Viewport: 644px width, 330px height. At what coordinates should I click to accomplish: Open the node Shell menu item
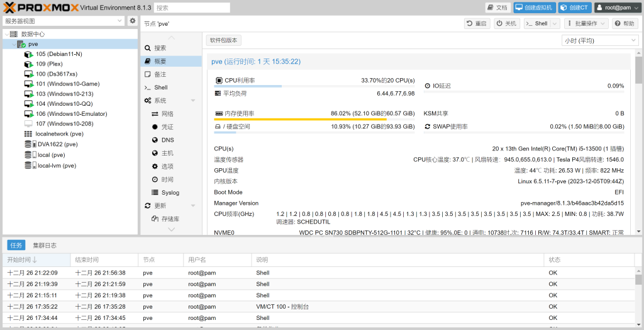[171, 88]
